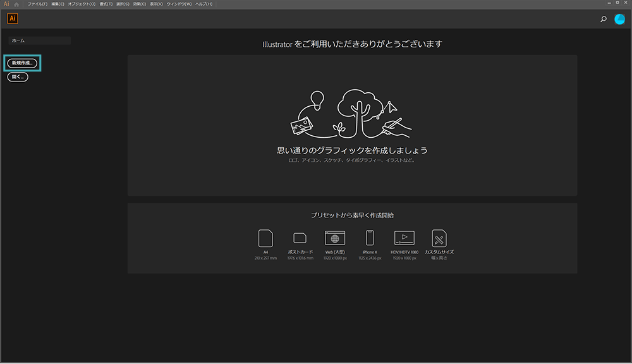This screenshot has height=364, width=632.
Task: Click the line-art illustration of tree and hand
Action: point(351,114)
